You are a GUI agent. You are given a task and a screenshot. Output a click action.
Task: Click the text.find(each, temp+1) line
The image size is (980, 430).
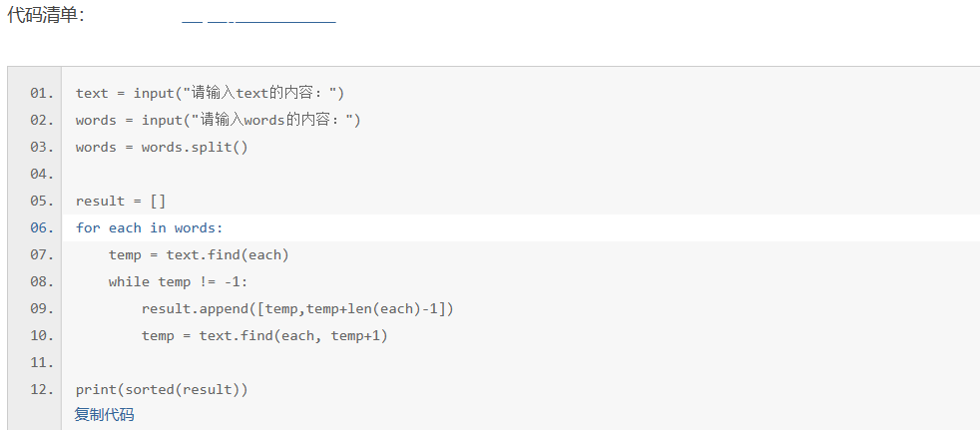[x=264, y=336]
